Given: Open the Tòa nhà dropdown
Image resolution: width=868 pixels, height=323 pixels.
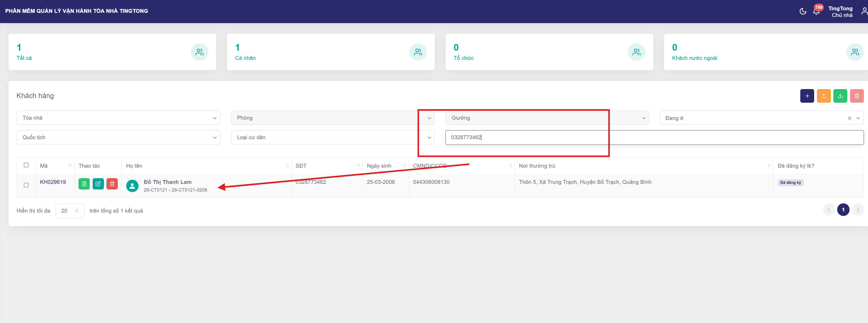Looking at the screenshot, I should click(x=118, y=118).
